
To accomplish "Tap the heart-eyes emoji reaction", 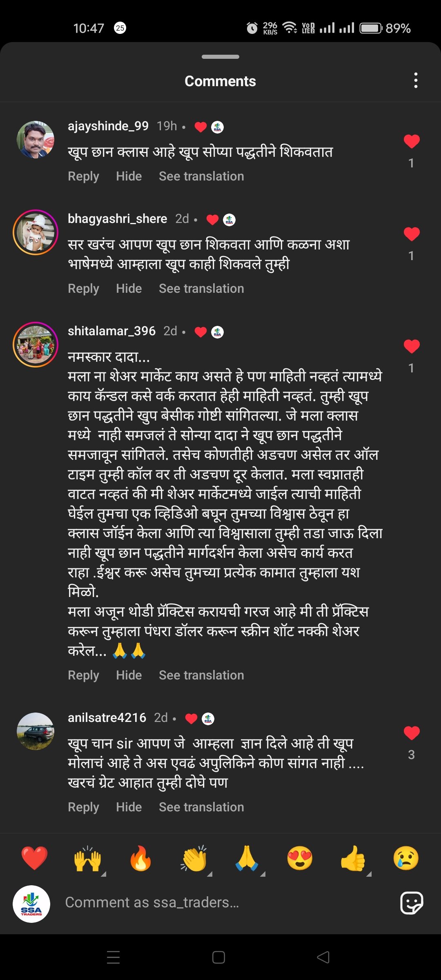I will click(300, 858).
